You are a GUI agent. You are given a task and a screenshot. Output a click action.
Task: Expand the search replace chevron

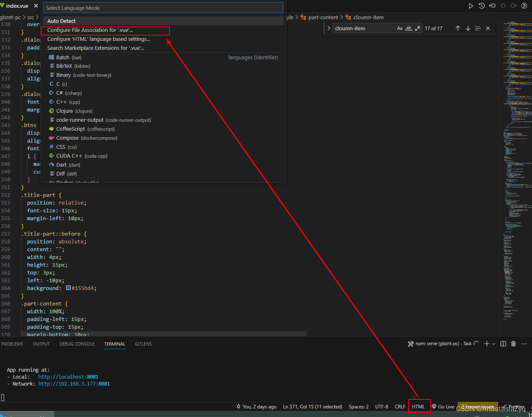pyautogui.click(x=329, y=28)
